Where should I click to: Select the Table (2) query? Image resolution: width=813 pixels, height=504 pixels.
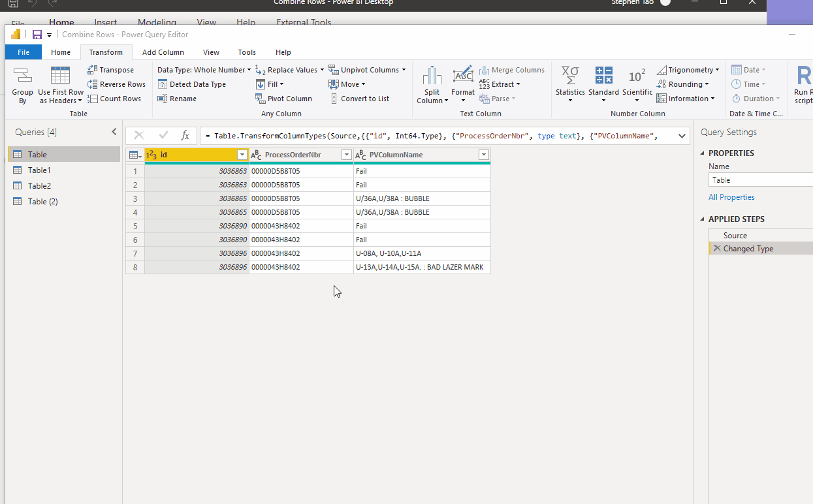pyautogui.click(x=64, y=202)
